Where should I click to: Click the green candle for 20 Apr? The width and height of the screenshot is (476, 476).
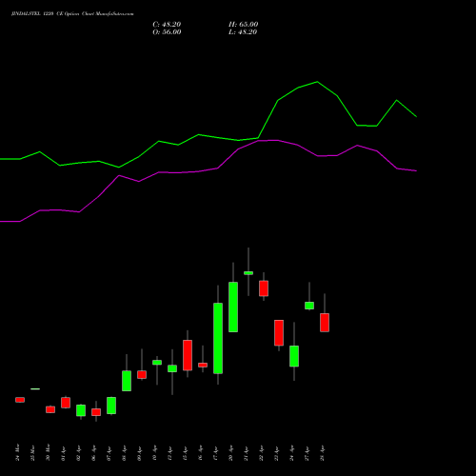pyautogui.click(x=233, y=307)
